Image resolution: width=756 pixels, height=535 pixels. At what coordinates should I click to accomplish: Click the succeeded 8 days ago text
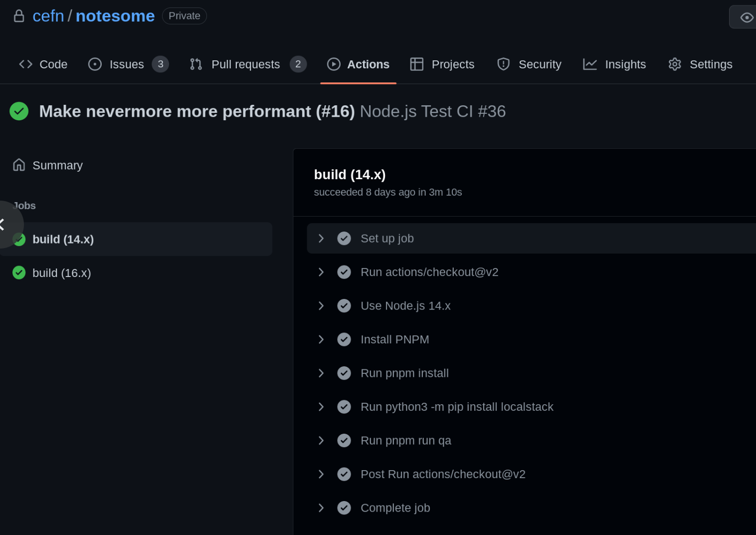pos(388,192)
